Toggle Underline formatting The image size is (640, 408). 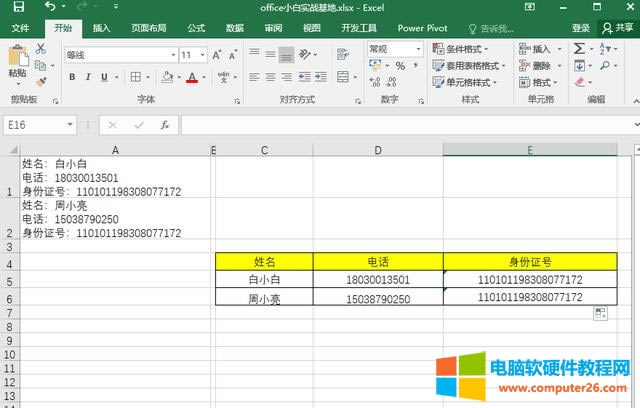tap(103, 77)
